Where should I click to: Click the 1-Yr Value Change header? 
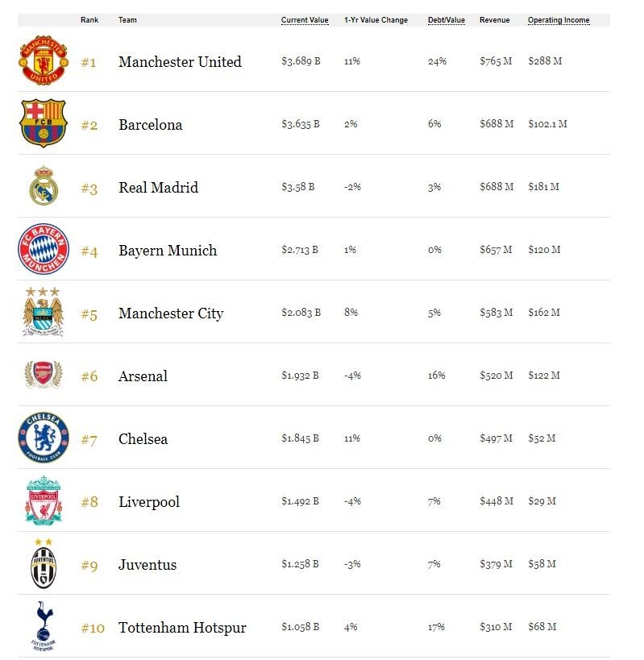click(376, 20)
